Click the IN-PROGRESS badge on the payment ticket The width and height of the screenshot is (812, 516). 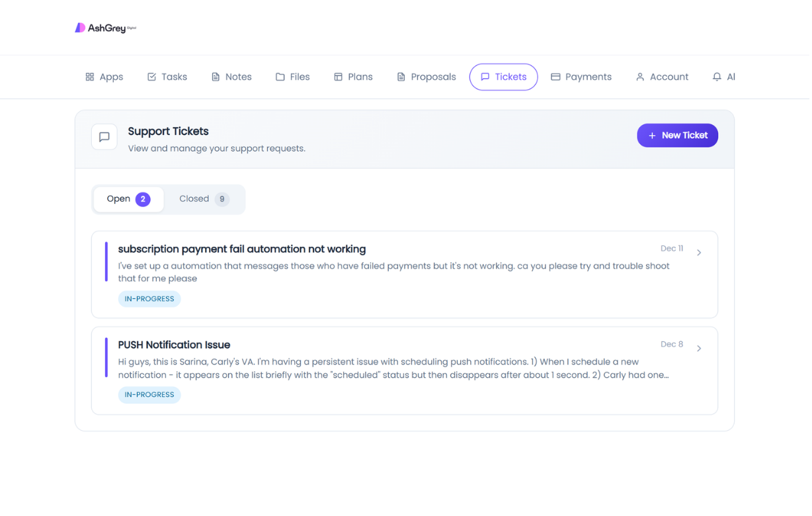coord(149,298)
